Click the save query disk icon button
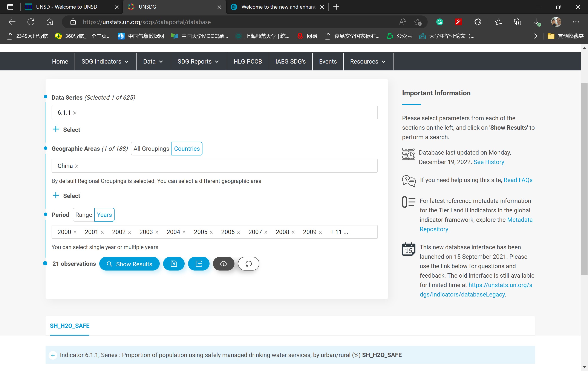The height and width of the screenshot is (371, 588). [x=174, y=264]
